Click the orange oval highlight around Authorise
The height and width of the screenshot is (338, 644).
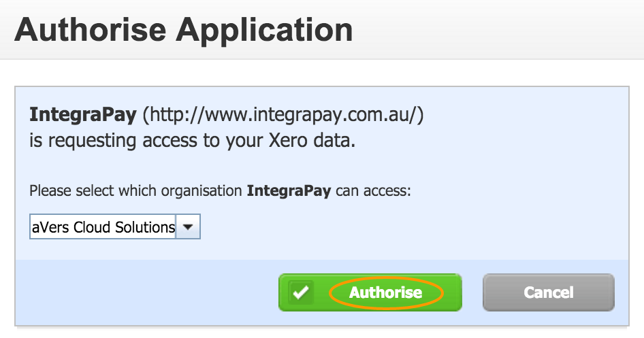(386, 292)
